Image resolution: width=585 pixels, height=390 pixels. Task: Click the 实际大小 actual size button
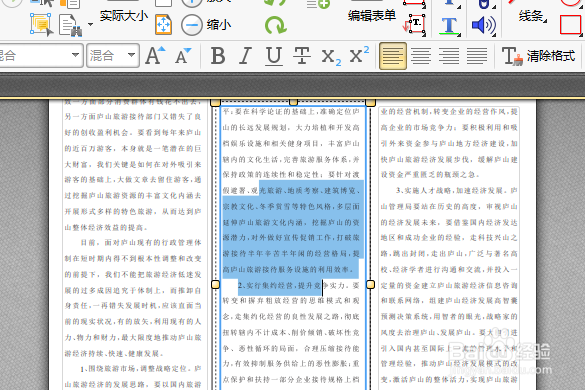[x=124, y=16]
